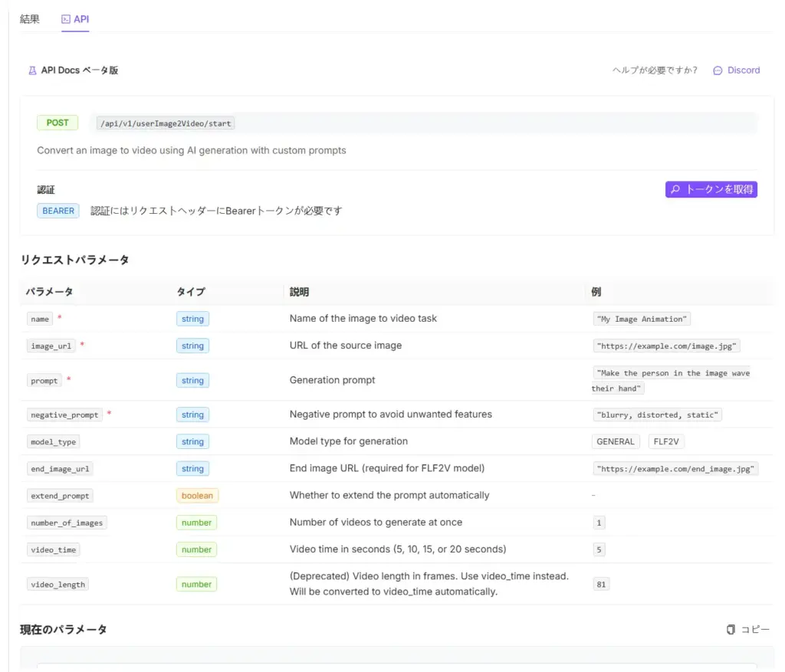Click the image_url parameter name
This screenshot has width=785, height=672.
click(x=51, y=346)
